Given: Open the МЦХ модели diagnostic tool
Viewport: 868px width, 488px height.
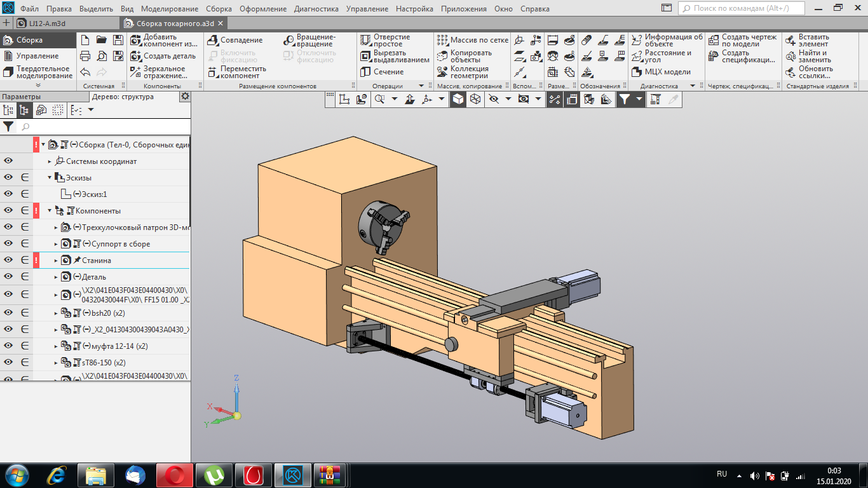Looking at the screenshot, I should [661, 72].
